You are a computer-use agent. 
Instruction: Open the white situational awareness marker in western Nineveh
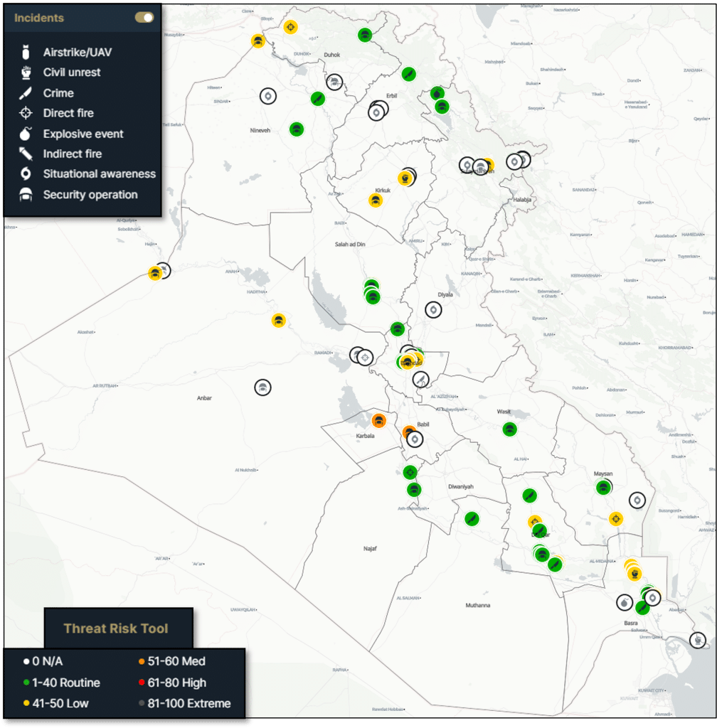(268, 96)
